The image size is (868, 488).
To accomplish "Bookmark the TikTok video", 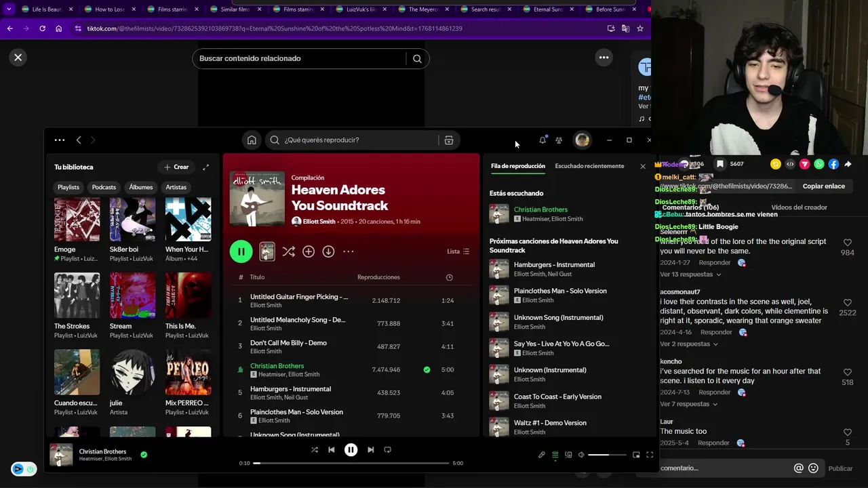I will pos(720,164).
